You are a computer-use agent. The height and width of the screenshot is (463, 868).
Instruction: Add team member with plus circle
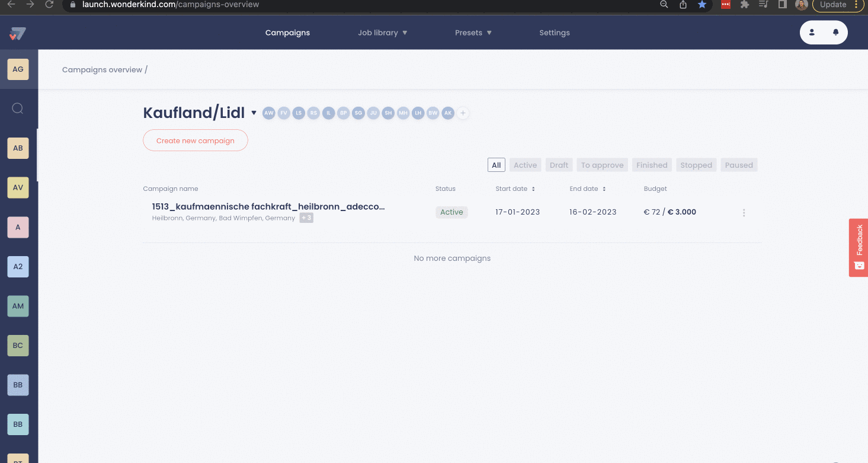point(463,113)
